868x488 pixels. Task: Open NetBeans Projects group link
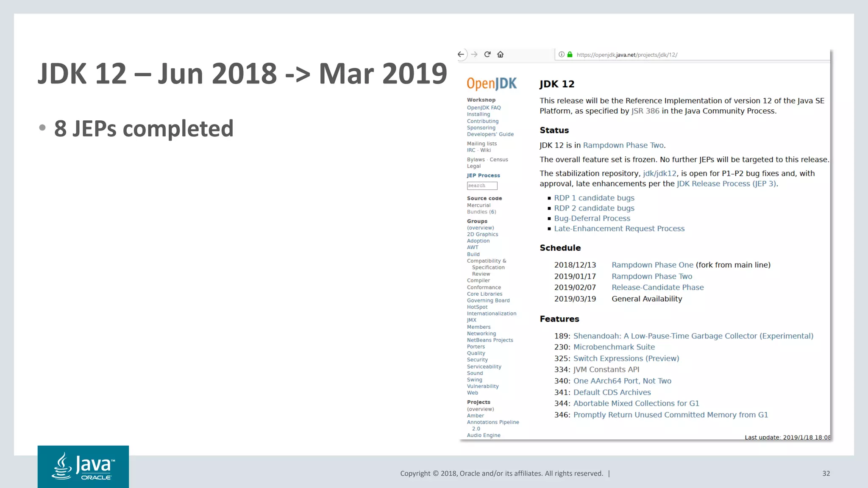(x=490, y=340)
